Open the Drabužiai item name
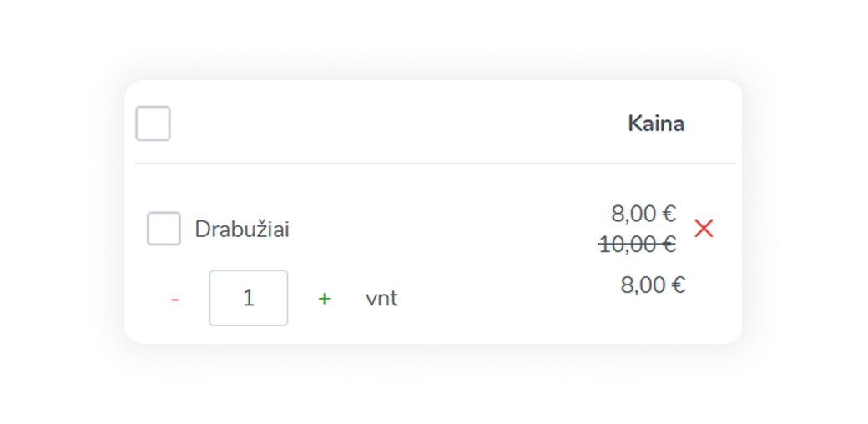 click(x=242, y=230)
